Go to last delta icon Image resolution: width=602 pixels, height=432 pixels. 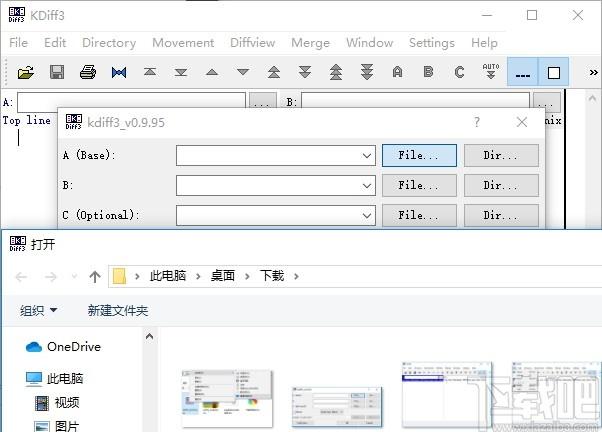(x=181, y=72)
